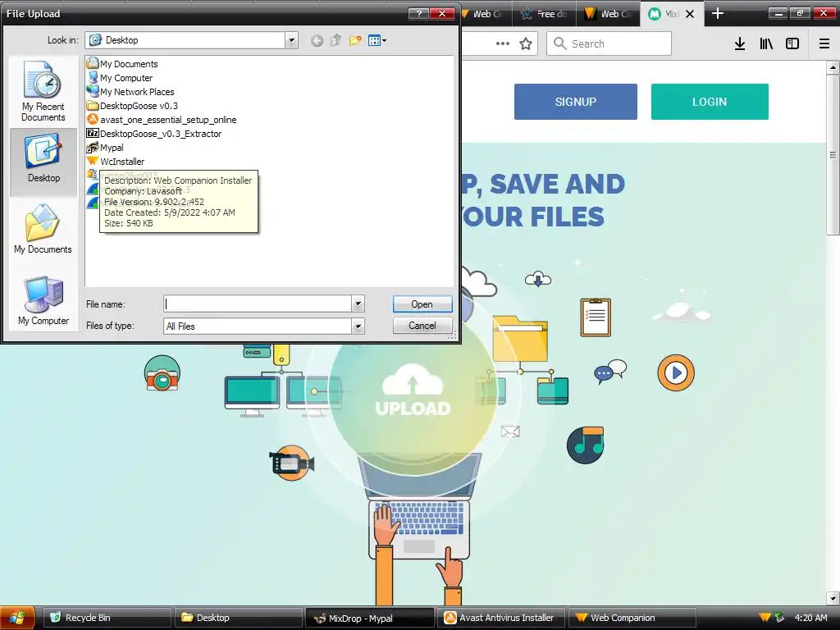
Task: Open the View menu icon in the dialog
Action: click(377, 40)
